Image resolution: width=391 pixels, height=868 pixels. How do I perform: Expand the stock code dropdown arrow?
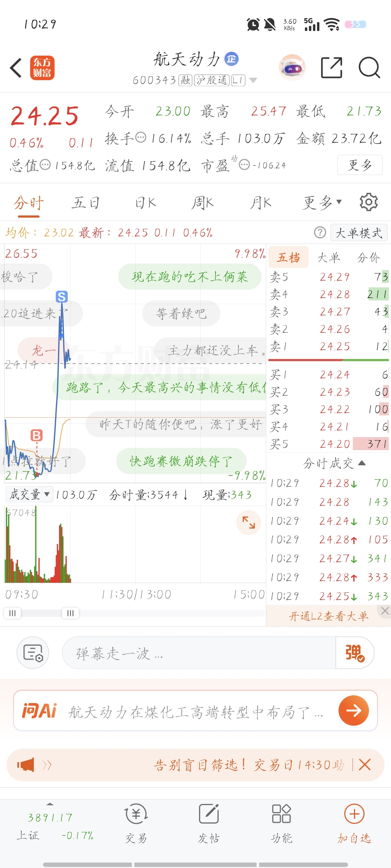253,80
